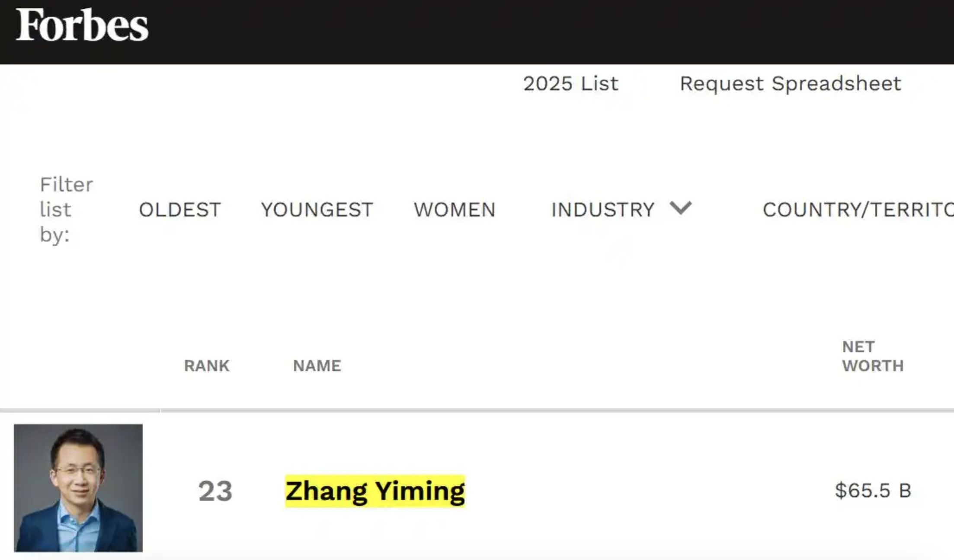Click Request Spreadsheet

pyautogui.click(x=790, y=83)
